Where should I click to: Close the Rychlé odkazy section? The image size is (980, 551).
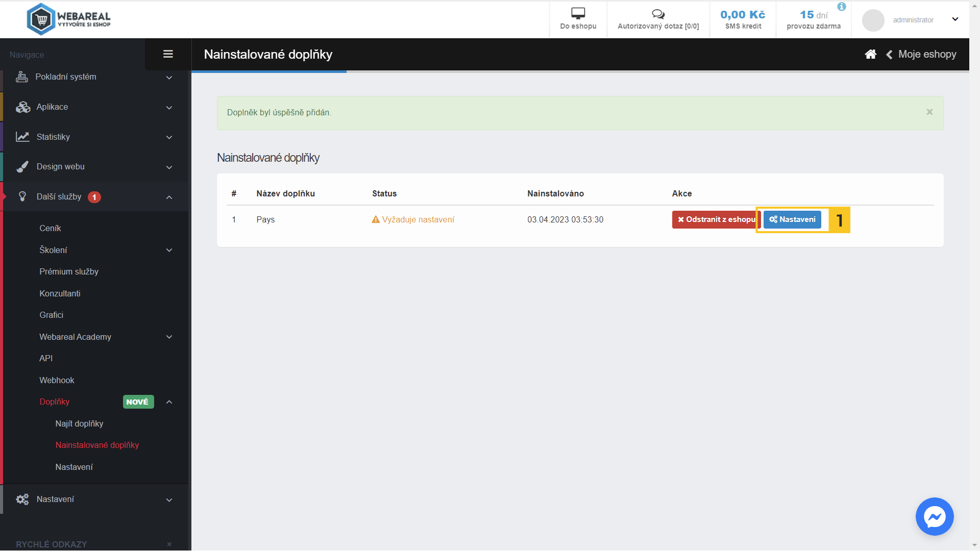click(x=169, y=544)
